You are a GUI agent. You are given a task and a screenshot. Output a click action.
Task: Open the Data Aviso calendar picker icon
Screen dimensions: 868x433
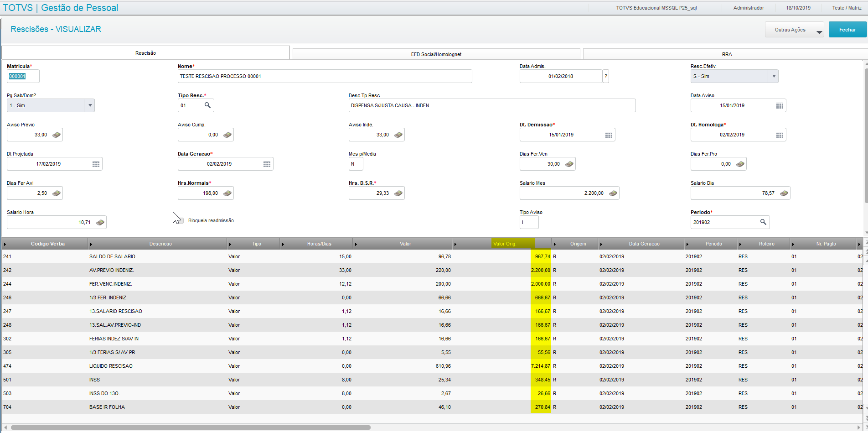tap(780, 105)
